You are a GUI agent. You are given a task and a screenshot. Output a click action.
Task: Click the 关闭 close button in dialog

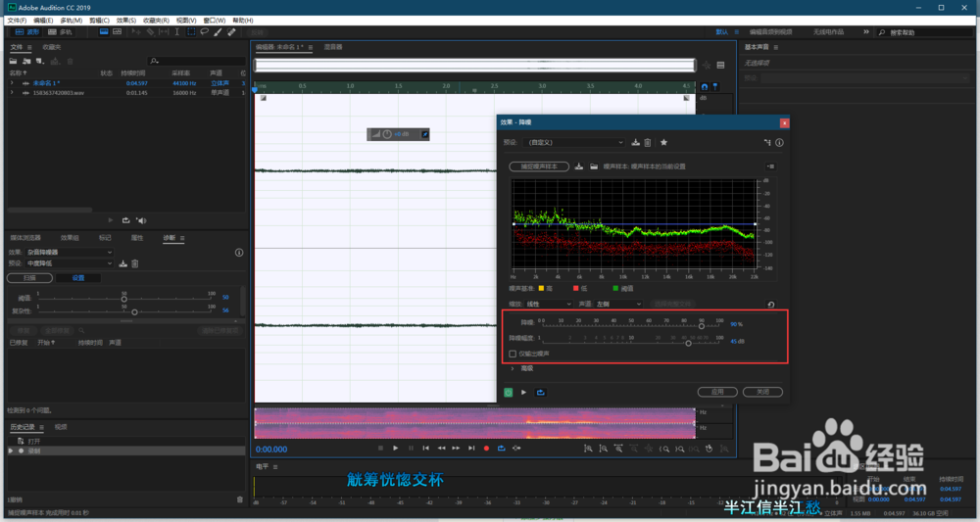click(x=762, y=392)
